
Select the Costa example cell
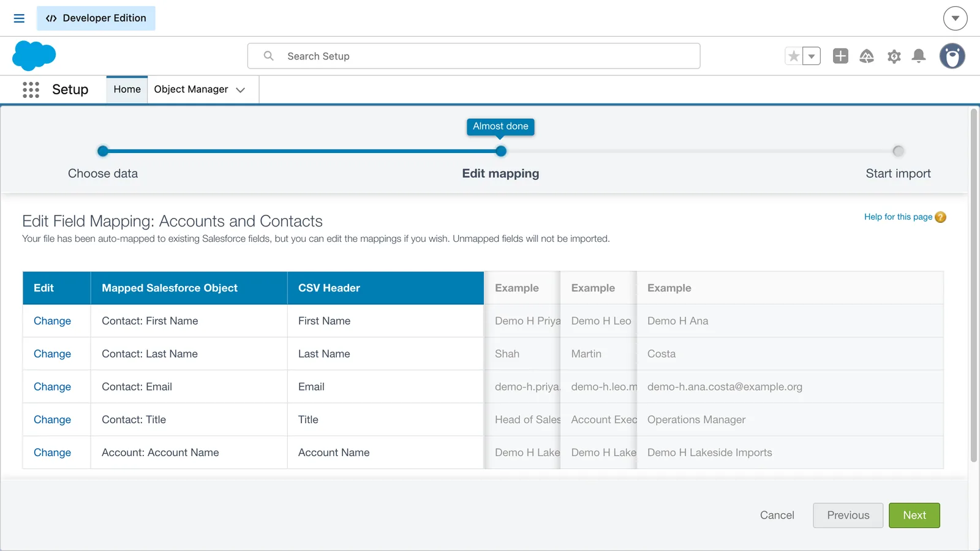pos(790,354)
